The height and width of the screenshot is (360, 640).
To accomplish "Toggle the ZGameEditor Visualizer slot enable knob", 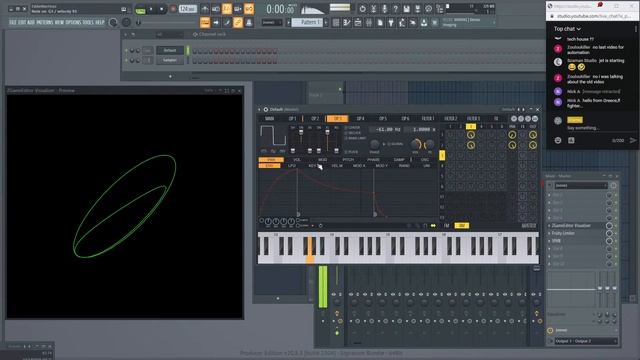I will [x=609, y=226].
